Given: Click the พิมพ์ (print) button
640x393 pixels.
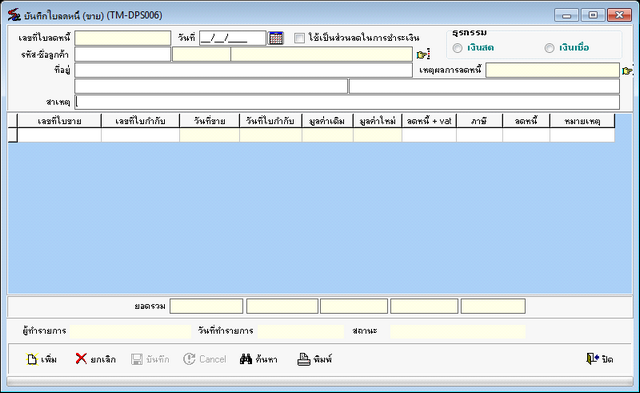Looking at the screenshot, I should pos(314,359).
